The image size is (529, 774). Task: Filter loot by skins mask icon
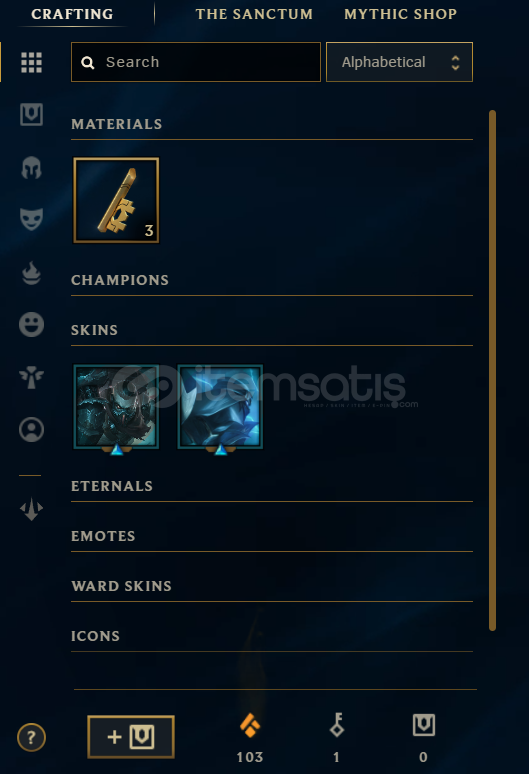pos(31,220)
